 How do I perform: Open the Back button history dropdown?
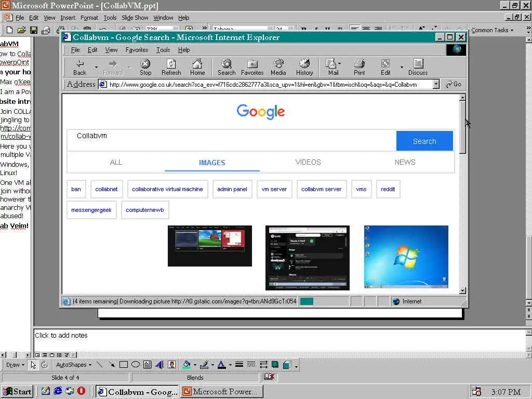(96, 67)
